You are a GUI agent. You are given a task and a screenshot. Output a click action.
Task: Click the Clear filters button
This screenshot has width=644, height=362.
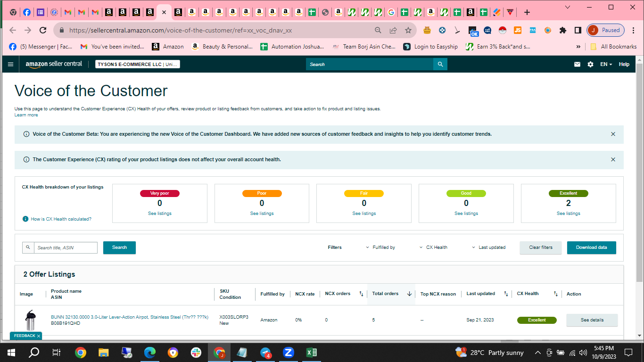pyautogui.click(x=541, y=247)
